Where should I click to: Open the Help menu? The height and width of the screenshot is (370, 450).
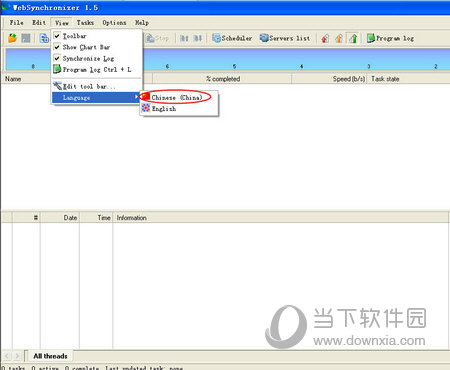(142, 23)
